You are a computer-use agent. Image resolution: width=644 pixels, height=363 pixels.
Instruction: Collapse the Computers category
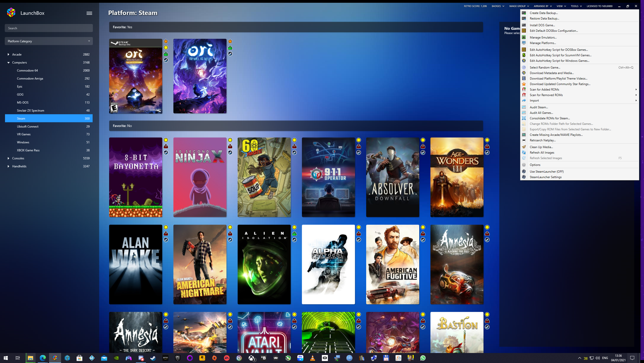[x=9, y=62]
